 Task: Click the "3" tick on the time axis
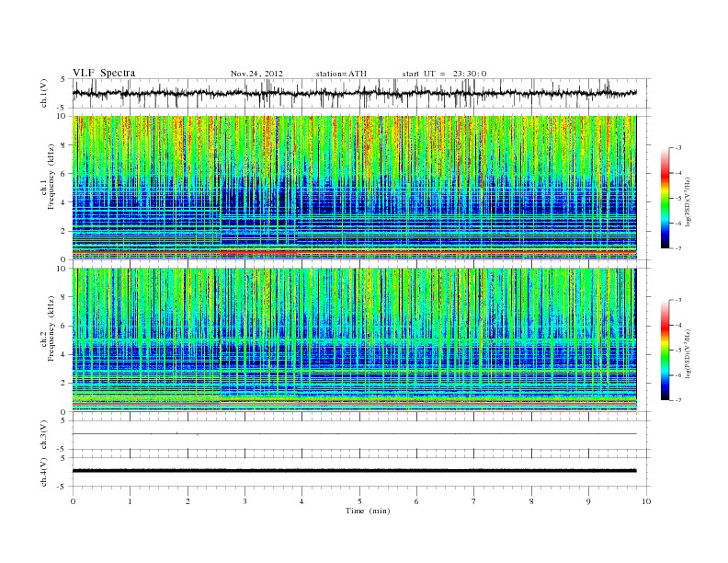(x=245, y=501)
